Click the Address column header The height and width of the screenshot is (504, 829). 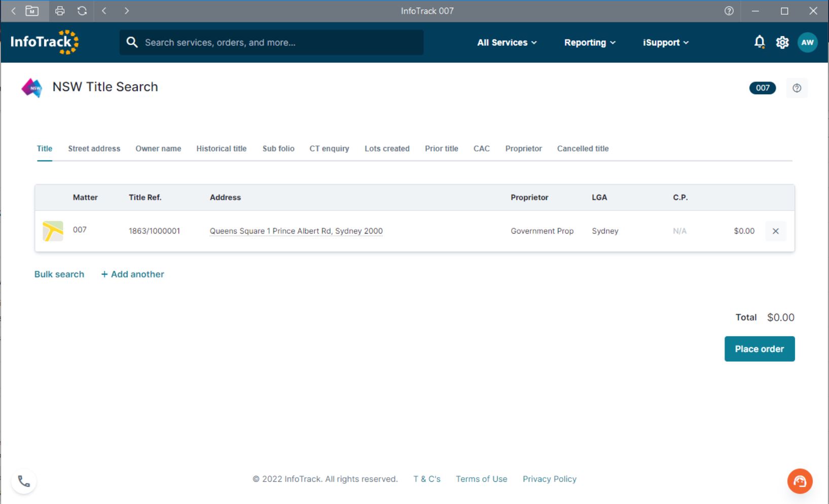click(225, 198)
